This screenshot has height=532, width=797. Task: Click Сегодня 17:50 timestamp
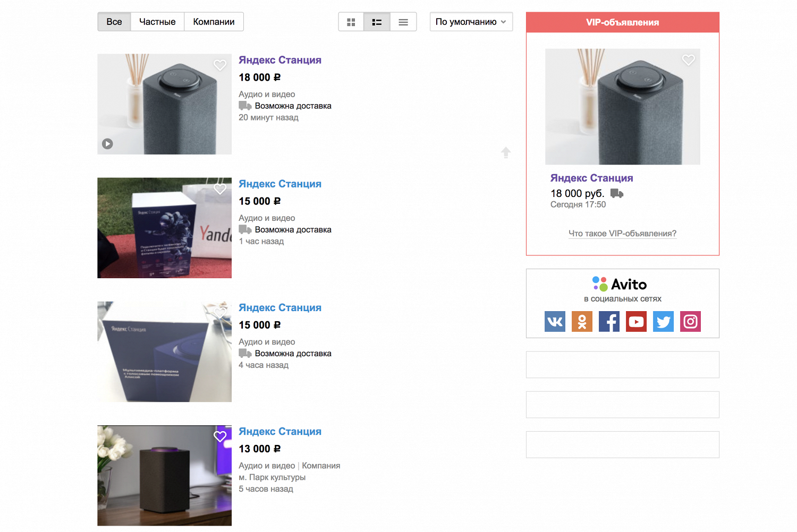[x=578, y=204]
